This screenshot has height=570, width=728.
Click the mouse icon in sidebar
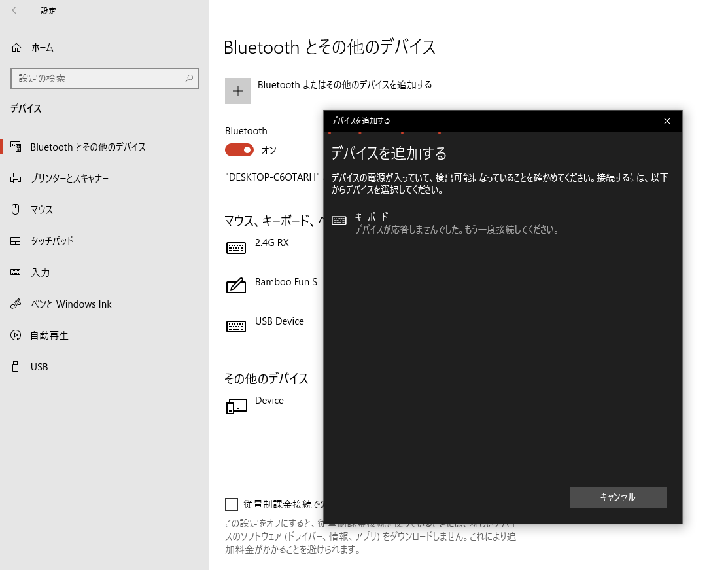[16, 209]
